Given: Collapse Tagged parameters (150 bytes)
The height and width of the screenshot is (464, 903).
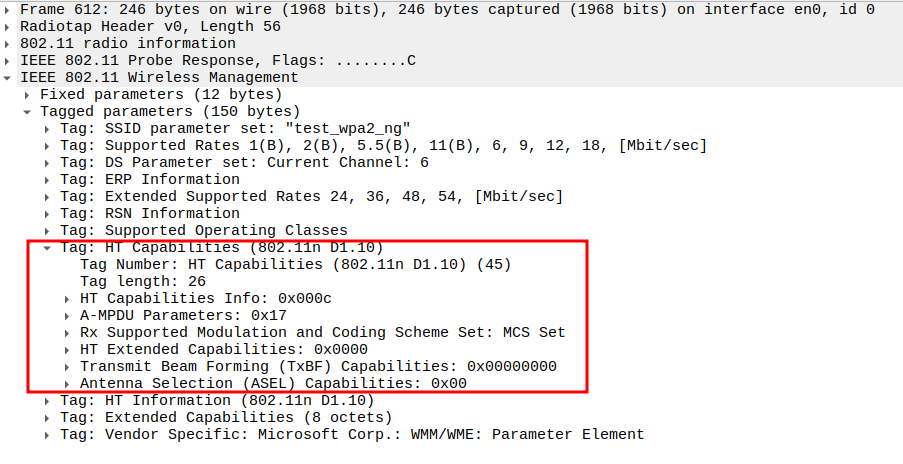Looking at the screenshot, I should pos(29,111).
